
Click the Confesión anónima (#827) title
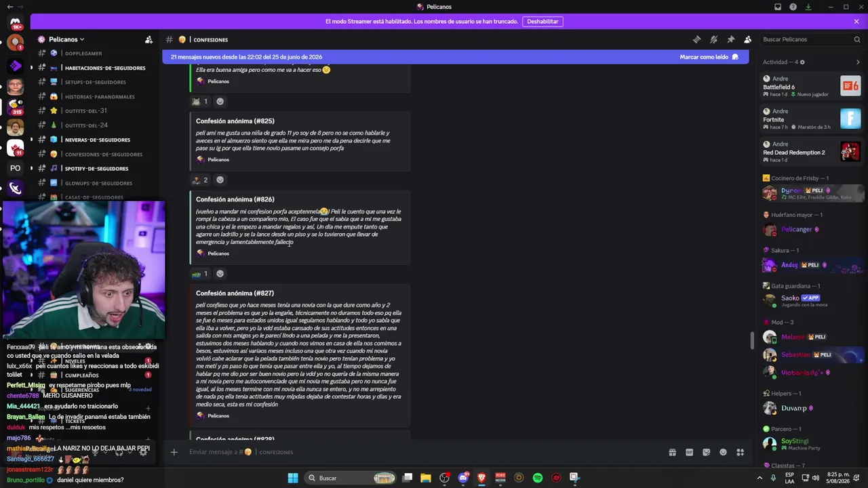point(235,293)
